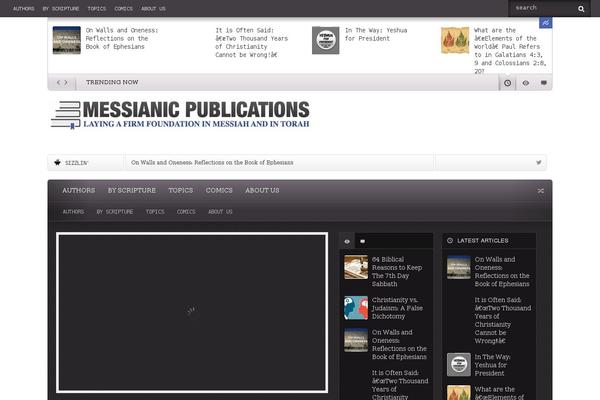Open Latest Articles In The Way link

point(492,365)
